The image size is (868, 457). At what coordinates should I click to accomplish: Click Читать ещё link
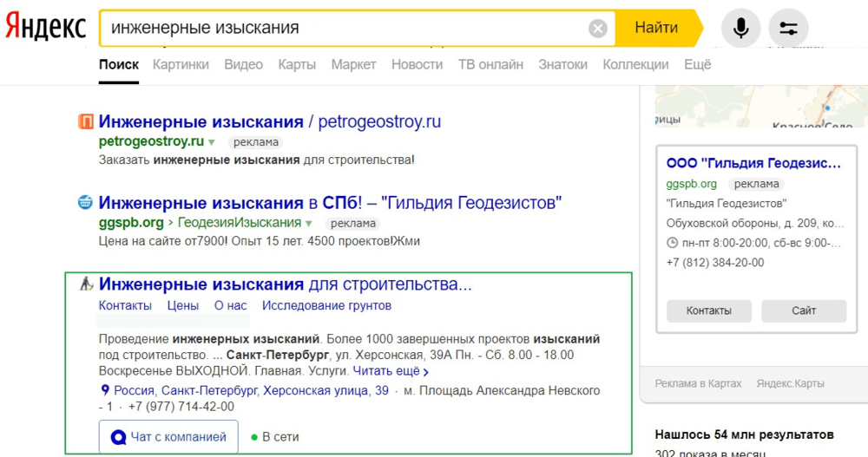click(391, 370)
